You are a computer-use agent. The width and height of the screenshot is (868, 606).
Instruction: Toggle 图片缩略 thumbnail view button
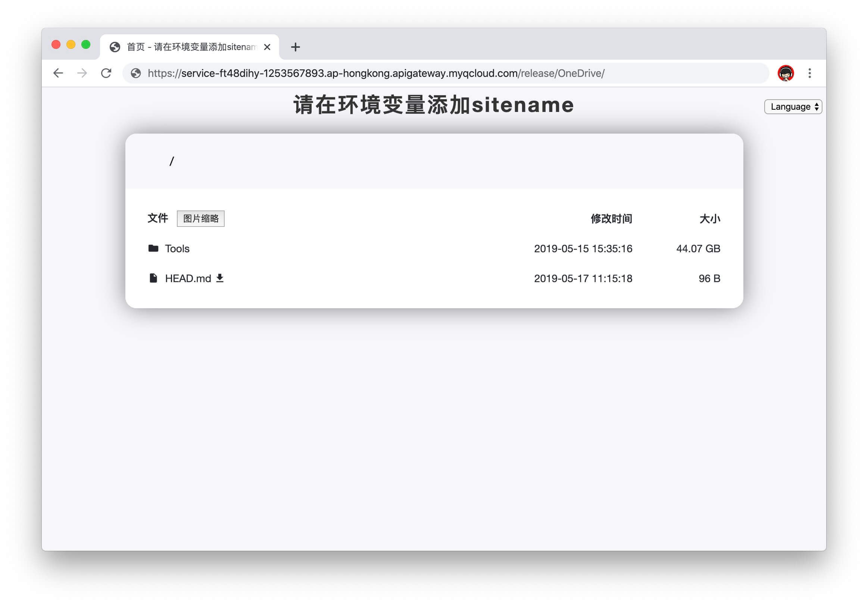200,219
